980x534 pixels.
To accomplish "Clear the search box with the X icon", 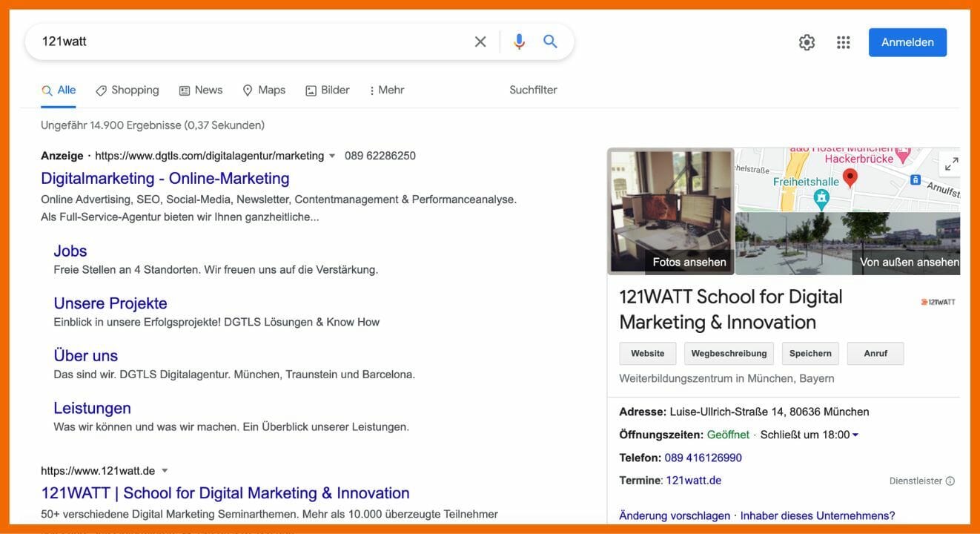I will pyautogui.click(x=480, y=42).
